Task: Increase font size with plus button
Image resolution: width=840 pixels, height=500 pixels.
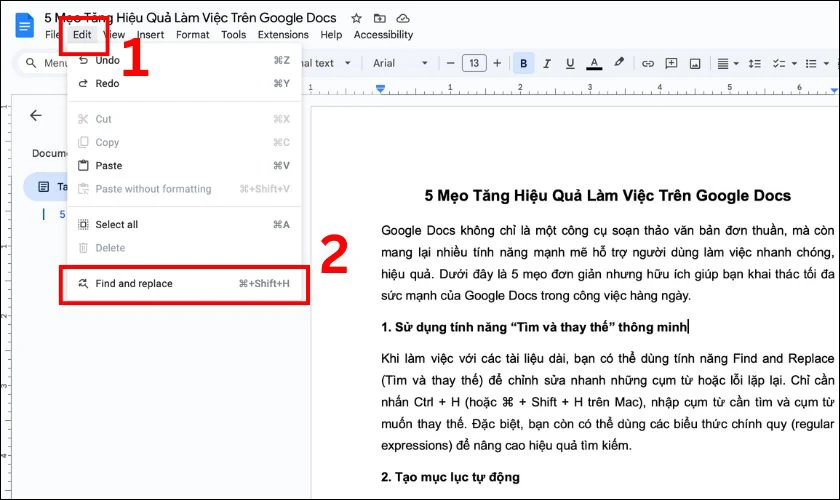Action: (497, 63)
